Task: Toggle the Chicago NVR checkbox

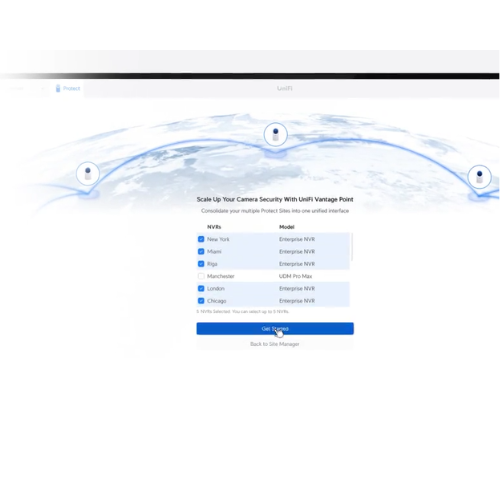Action: tap(201, 301)
